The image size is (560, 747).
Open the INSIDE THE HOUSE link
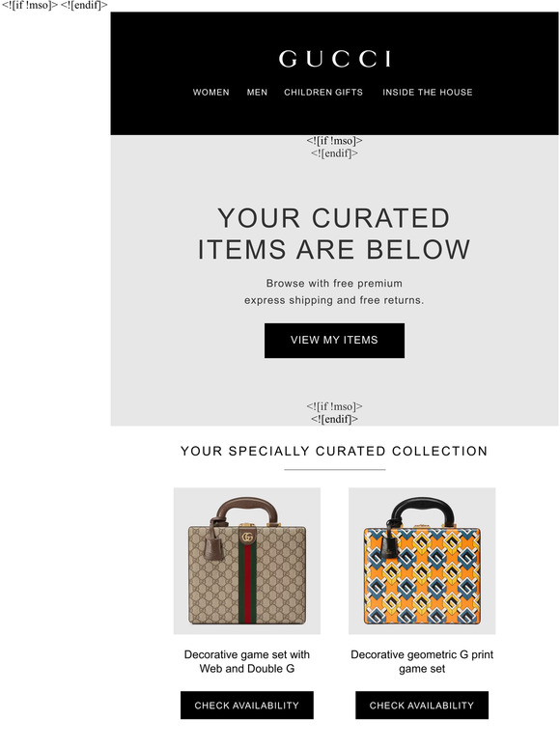coord(428,93)
